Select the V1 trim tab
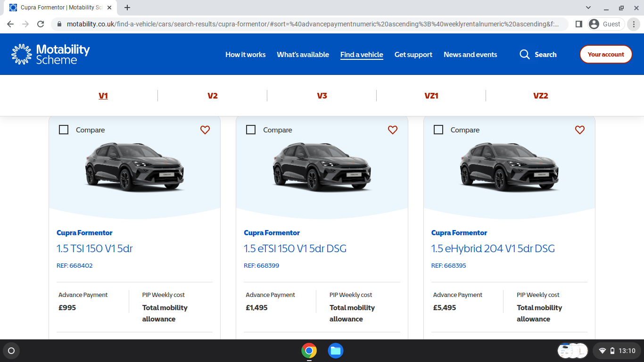 point(103,96)
